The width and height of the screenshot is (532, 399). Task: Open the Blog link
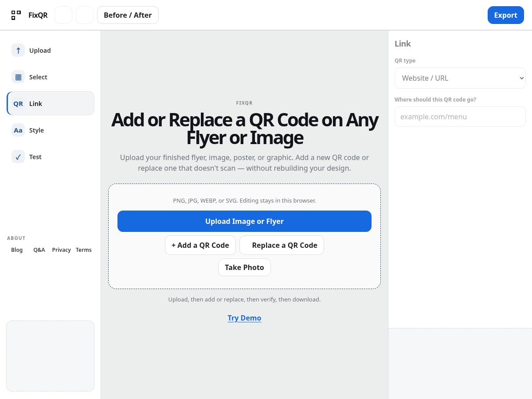pos(17,250)
